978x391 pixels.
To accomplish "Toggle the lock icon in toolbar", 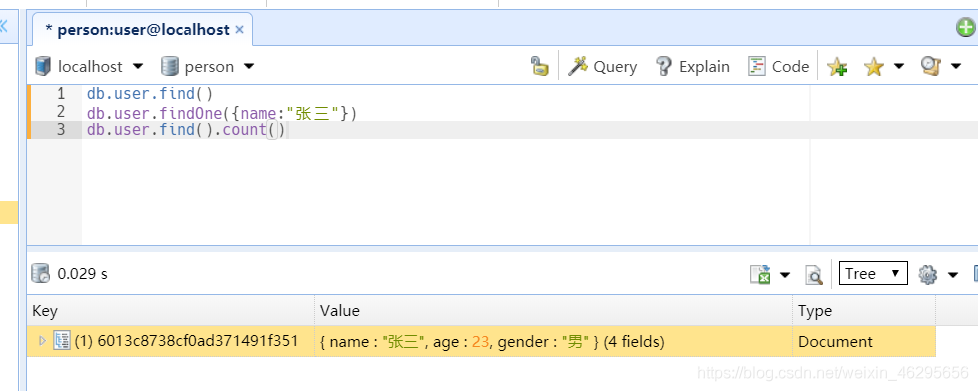I will pyautogui.click(x=540, y=66).
